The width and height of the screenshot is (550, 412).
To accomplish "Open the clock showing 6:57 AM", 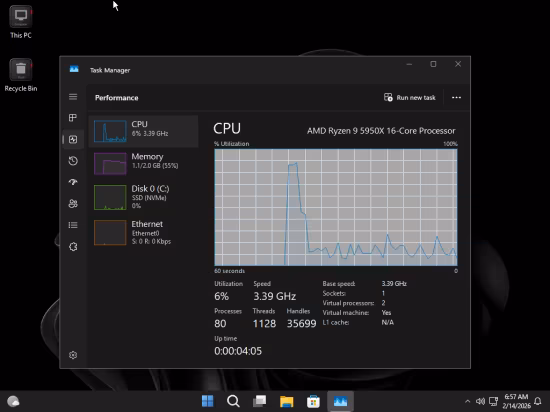I will coord(516,401).
